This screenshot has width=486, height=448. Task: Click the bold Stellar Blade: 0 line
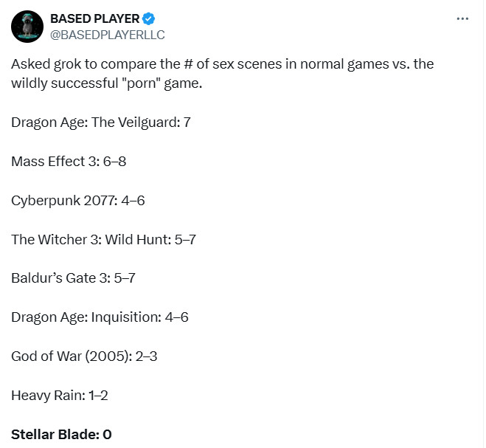[61, 435]
